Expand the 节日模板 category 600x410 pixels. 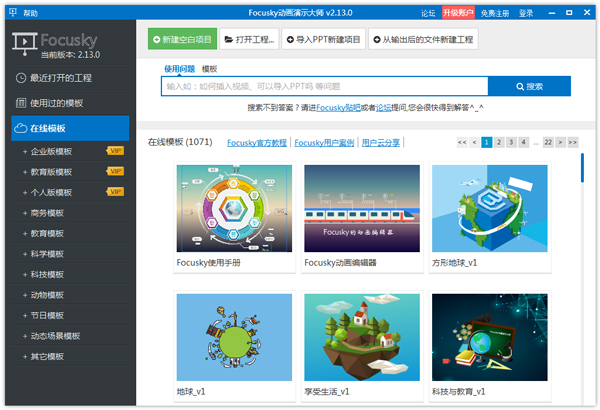point(25,315)
